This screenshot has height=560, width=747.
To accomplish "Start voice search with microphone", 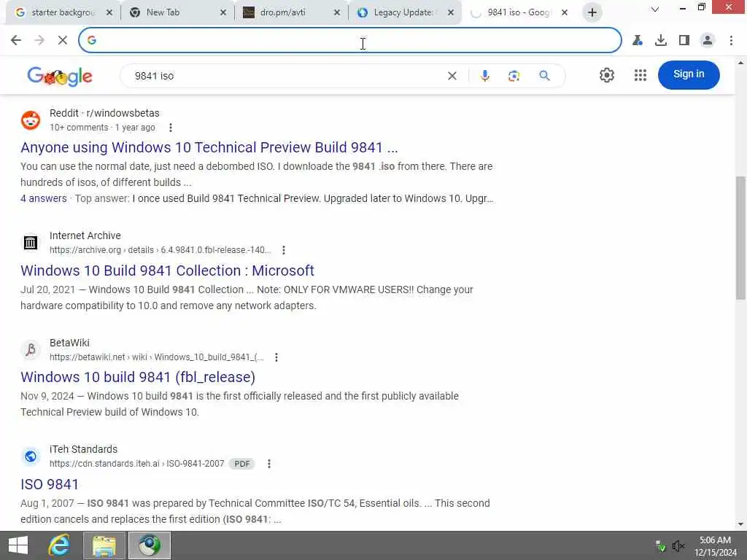I will pos(484,76).
